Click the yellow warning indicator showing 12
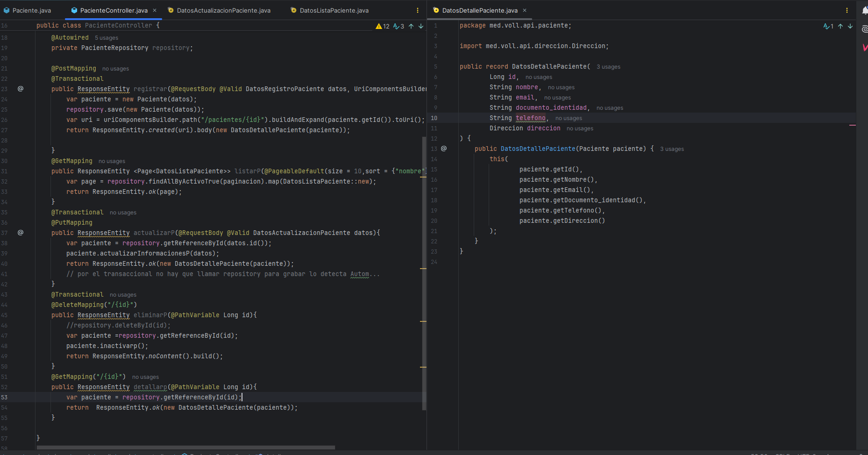The width and height of the screenshot is (868, 455). (x=383, y=26)
